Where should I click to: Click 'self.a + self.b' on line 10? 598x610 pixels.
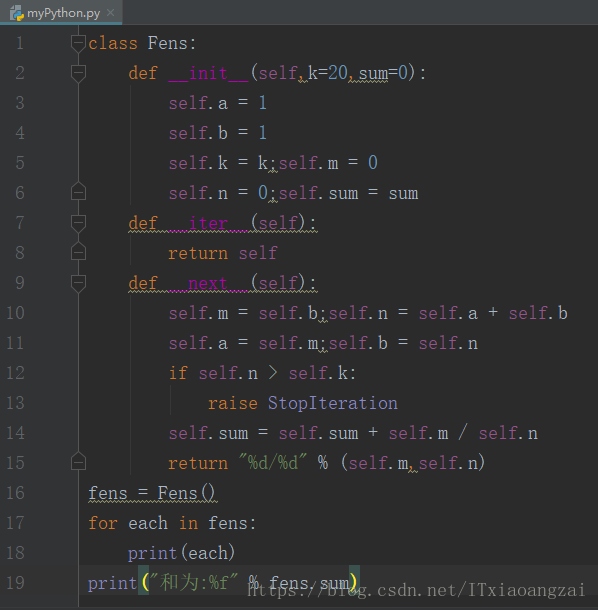pyautogui.click(x=493, y=313)
